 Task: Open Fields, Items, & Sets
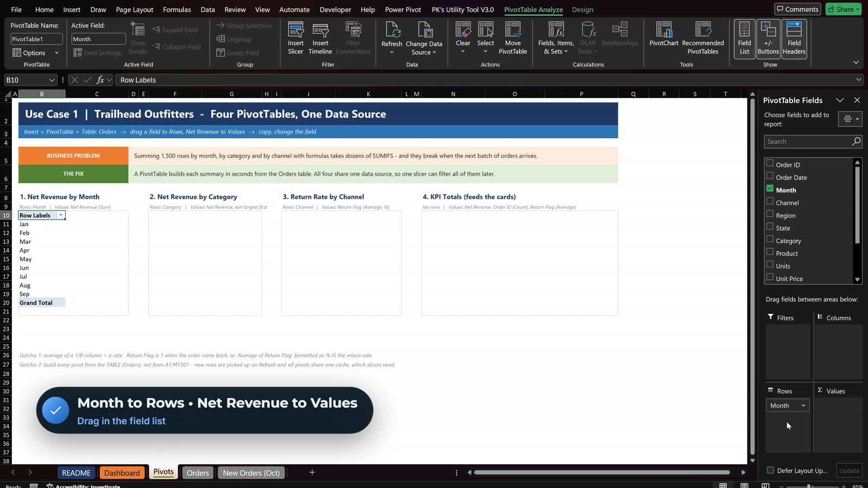tap(556, 38)
